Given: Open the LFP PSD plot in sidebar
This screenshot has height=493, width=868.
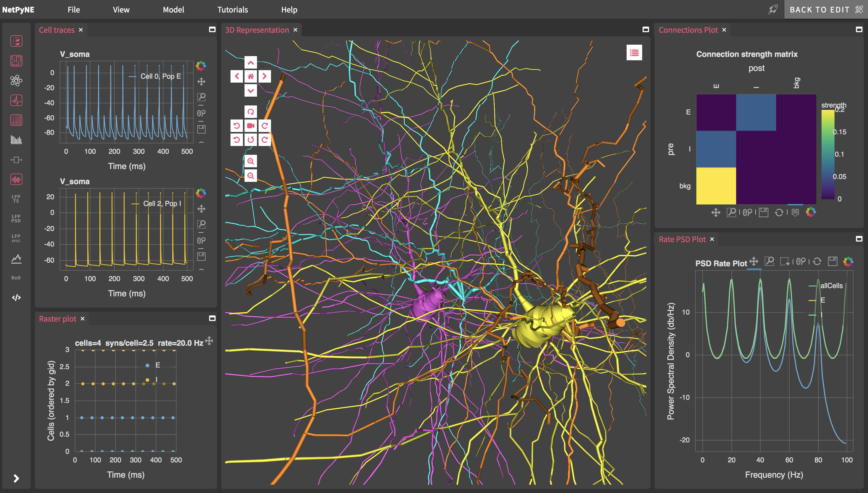Looking at the screenshot, I should [x=16, y=218].
